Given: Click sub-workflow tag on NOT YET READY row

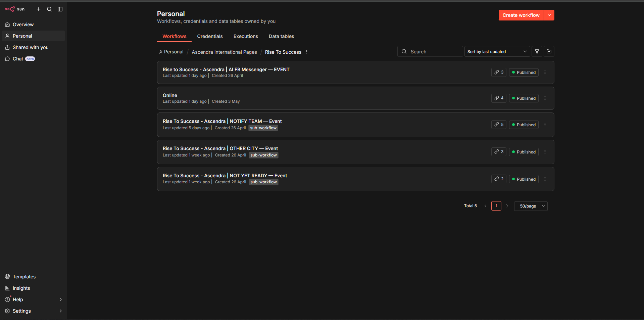Looking at the screenshot, I should (x=264, y=182).
